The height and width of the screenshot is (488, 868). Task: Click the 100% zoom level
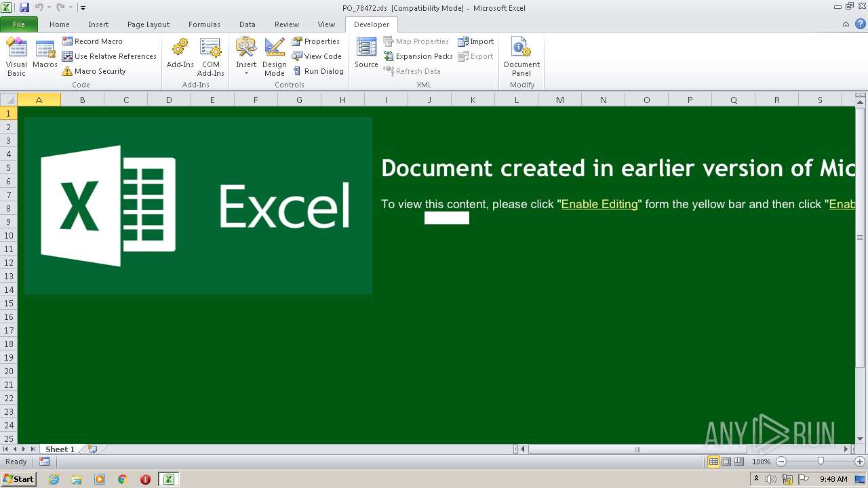coord(761,462)
